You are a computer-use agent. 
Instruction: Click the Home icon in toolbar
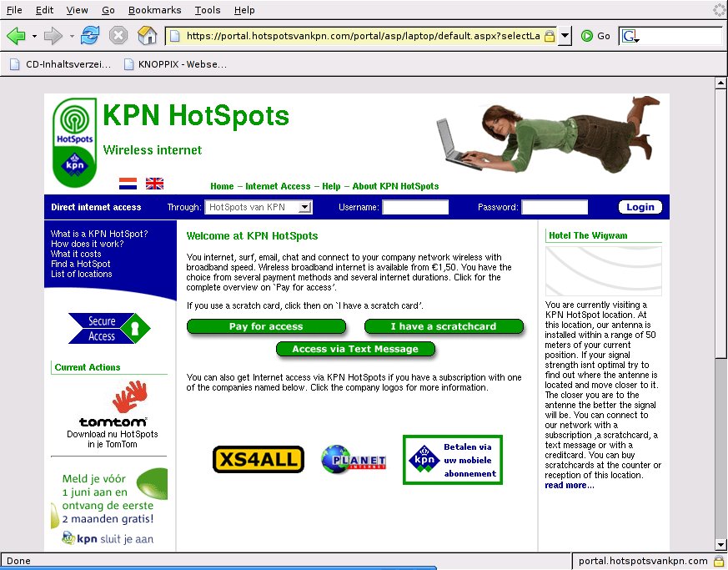click(x=147, y=36)
